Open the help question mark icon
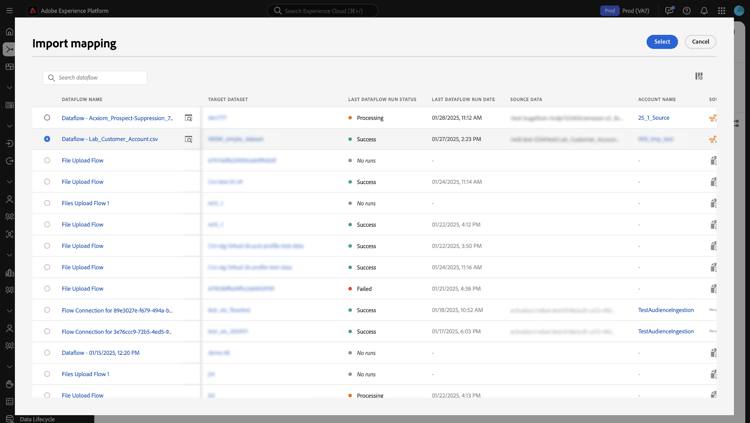The width and height of the screenshot is (750, 423). coord(686,11)
